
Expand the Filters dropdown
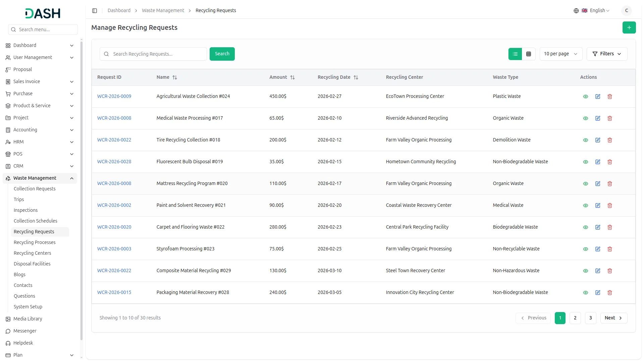606,54
